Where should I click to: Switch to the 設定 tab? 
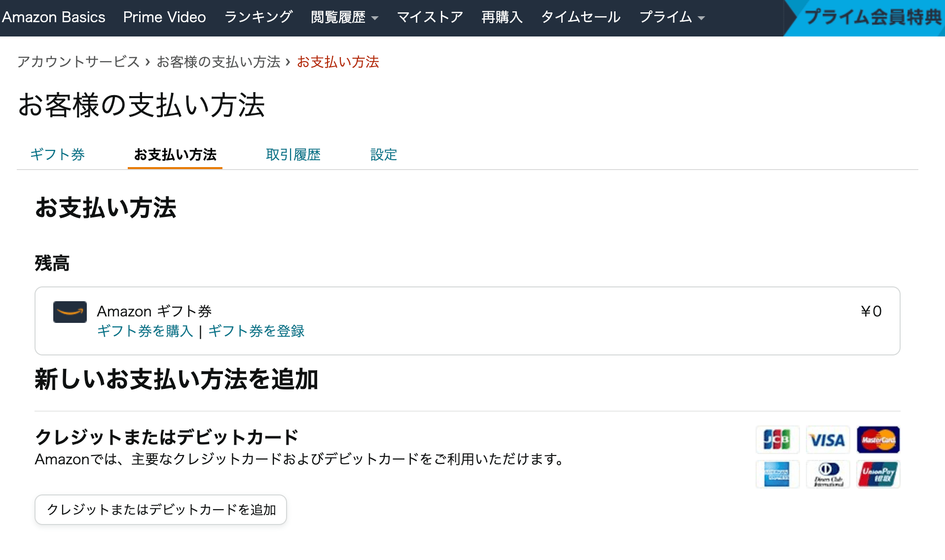pyautogui.click(x=383, y=154)
